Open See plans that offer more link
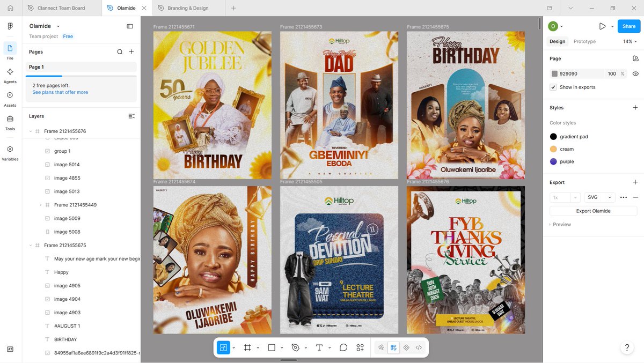 pos(60,92)
